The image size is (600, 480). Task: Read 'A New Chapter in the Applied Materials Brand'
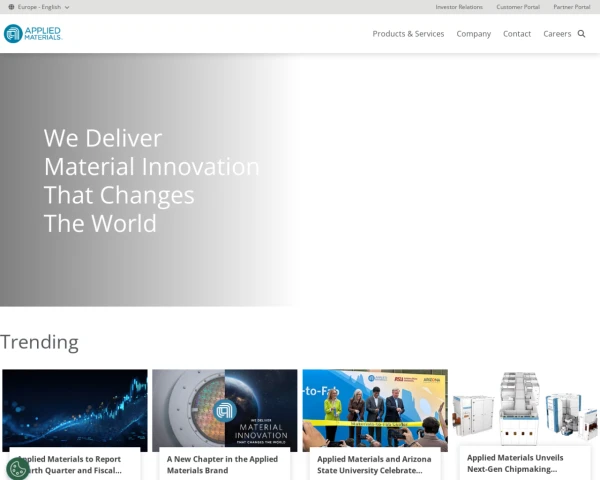pyautogui.click(x=222, y=465)
